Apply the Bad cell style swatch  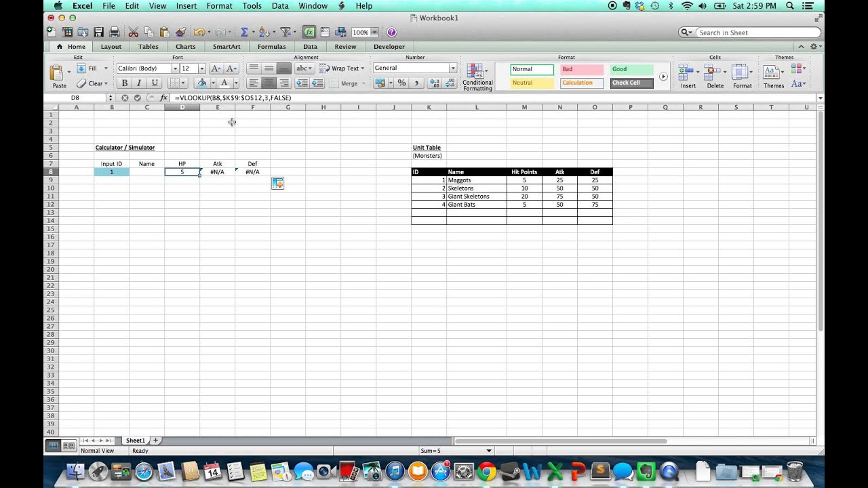pos(582,69)
